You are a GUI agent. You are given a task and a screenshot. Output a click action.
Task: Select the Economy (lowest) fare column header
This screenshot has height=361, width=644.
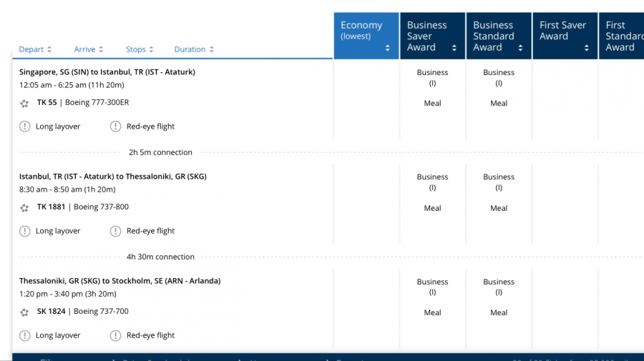pos(366,36)
